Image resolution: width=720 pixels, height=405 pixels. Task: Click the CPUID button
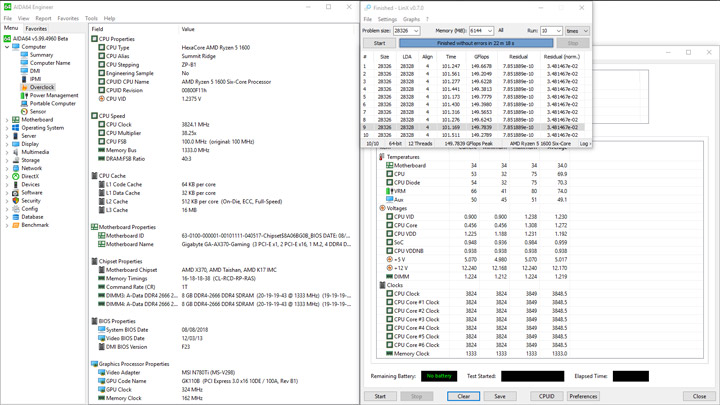click(546, 396)
